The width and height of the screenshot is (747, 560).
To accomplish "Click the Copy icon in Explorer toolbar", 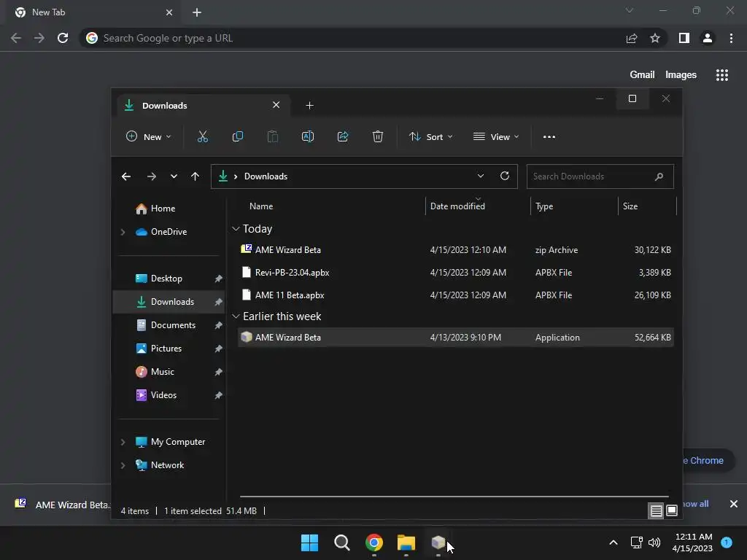I will pyautogui.click(x=238, y=137).
